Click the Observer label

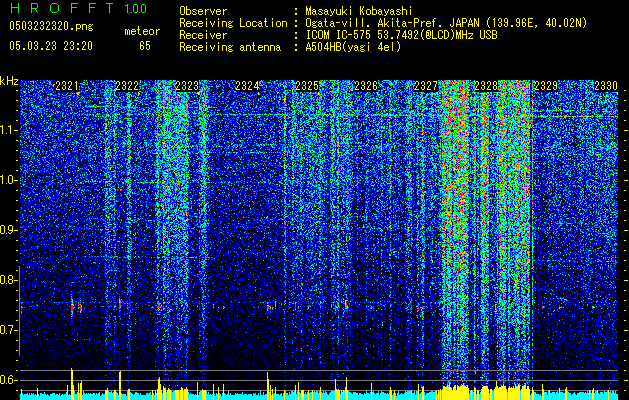pyautogui.click(x=203, y=11)
